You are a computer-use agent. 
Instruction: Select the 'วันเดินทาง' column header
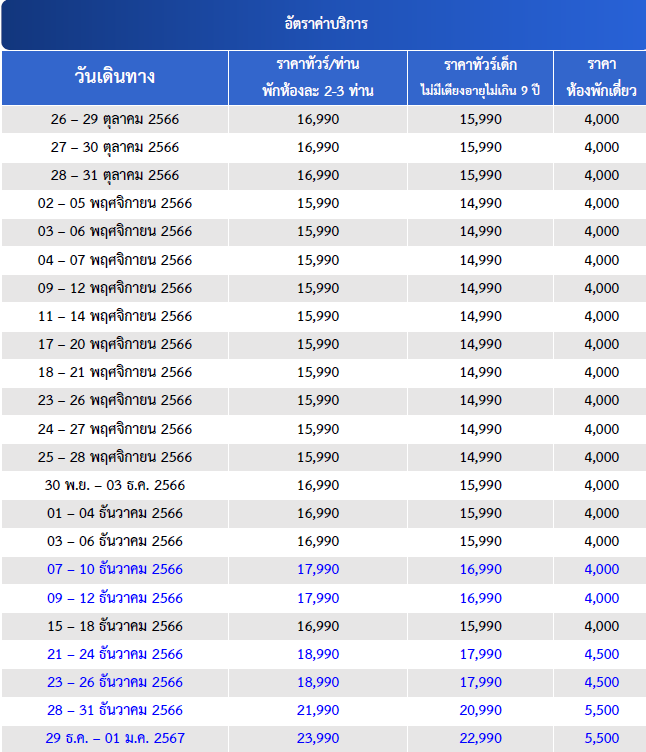click(x=115, y=77)
